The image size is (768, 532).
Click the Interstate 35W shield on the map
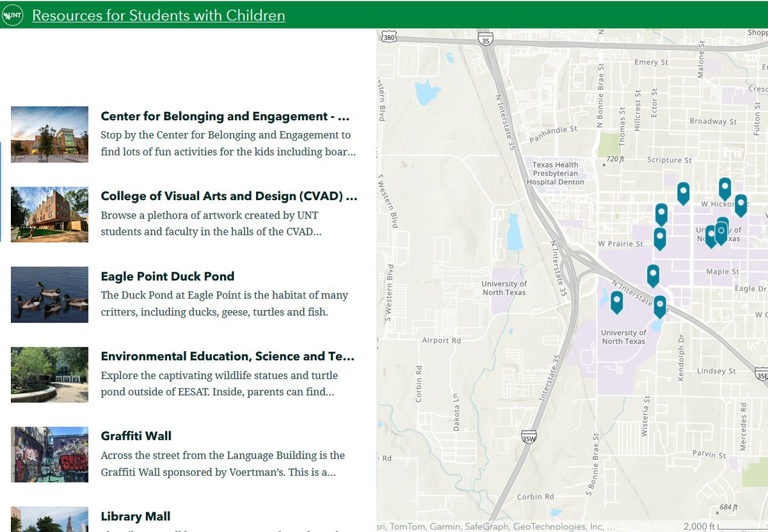point(528,437)
